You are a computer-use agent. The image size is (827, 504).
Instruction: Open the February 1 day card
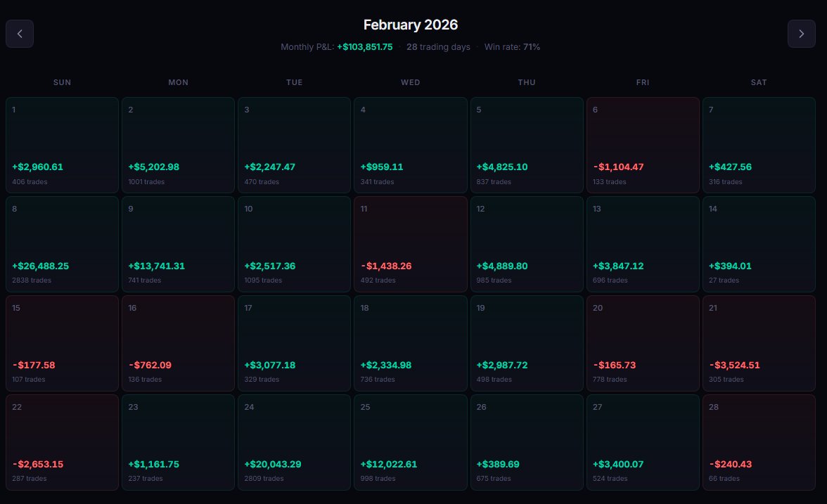62,145
